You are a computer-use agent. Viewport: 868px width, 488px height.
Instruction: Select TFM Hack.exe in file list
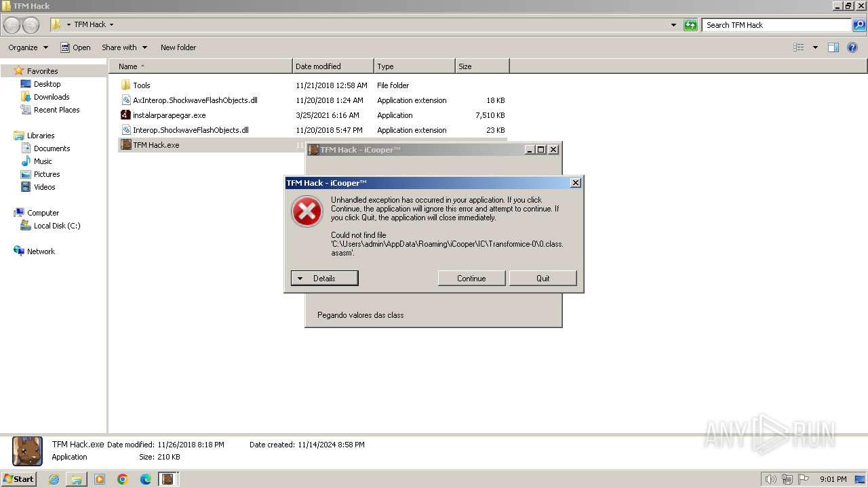click(x=156, y=145)
